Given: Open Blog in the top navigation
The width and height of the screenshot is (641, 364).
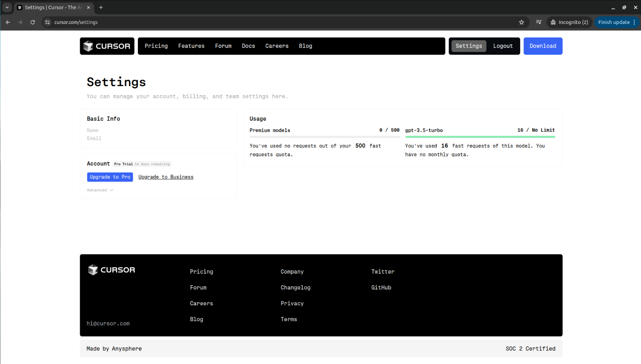Looking at the screenshot, I should pyautogui.click(x=306, y=46).
